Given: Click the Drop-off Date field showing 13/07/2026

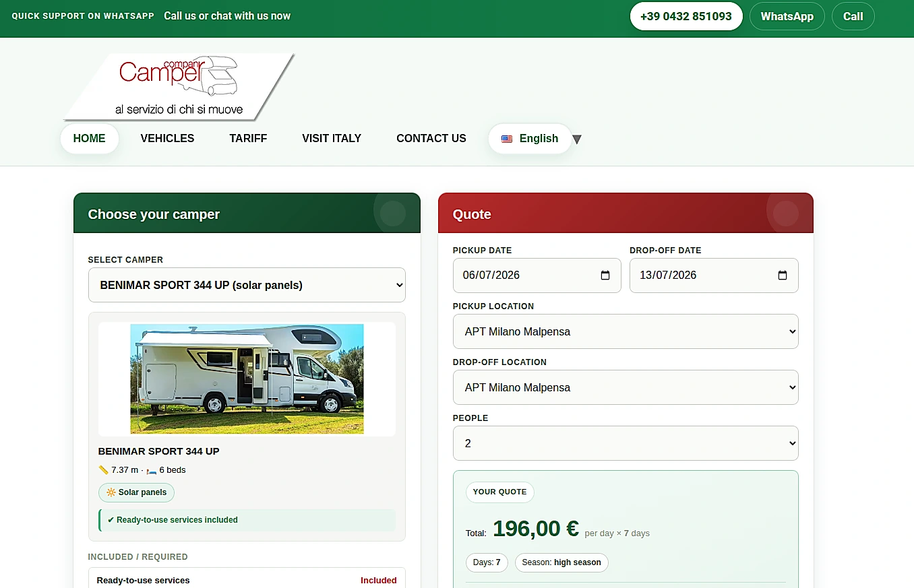Looking at the screenshot, I should point(714,275).
